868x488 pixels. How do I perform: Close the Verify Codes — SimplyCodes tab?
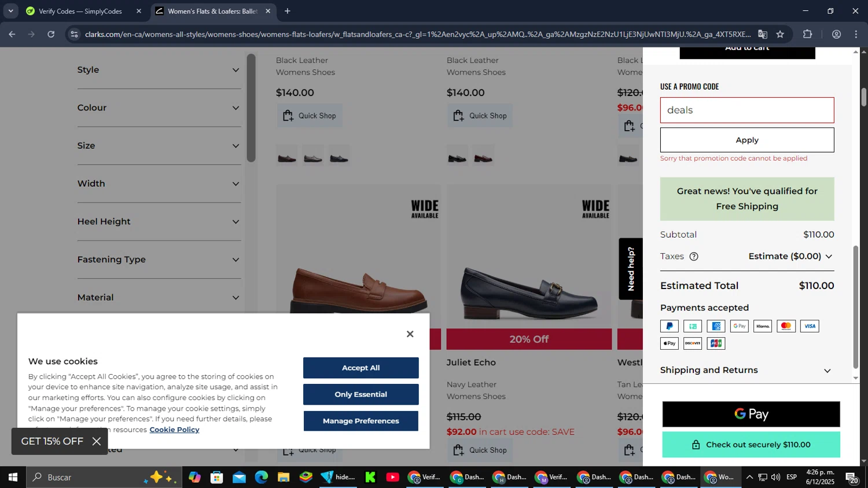139,11
